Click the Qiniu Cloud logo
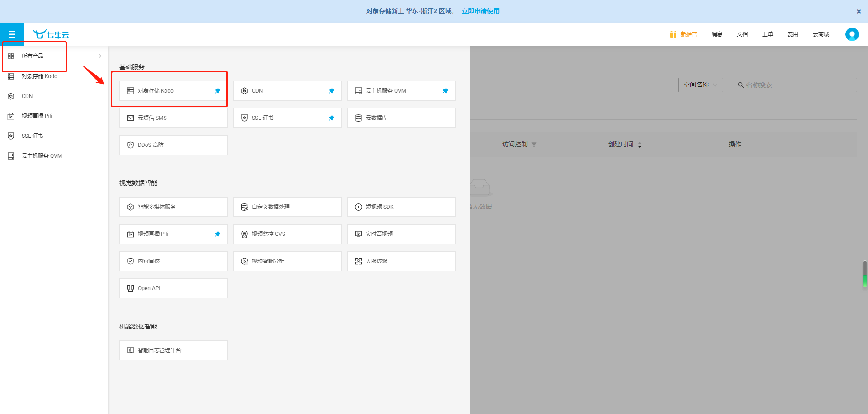868x414 pixels. pyautogui.click(x=51, y=34)
